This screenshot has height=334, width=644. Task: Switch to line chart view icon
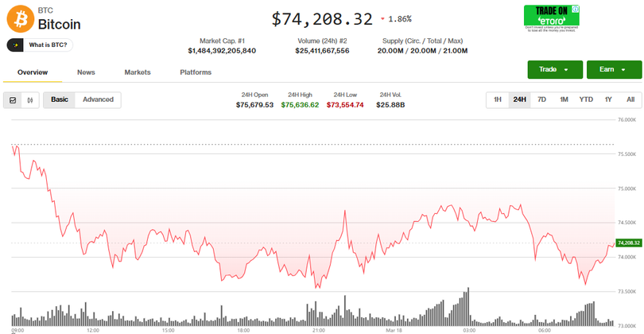pos(13,100)
